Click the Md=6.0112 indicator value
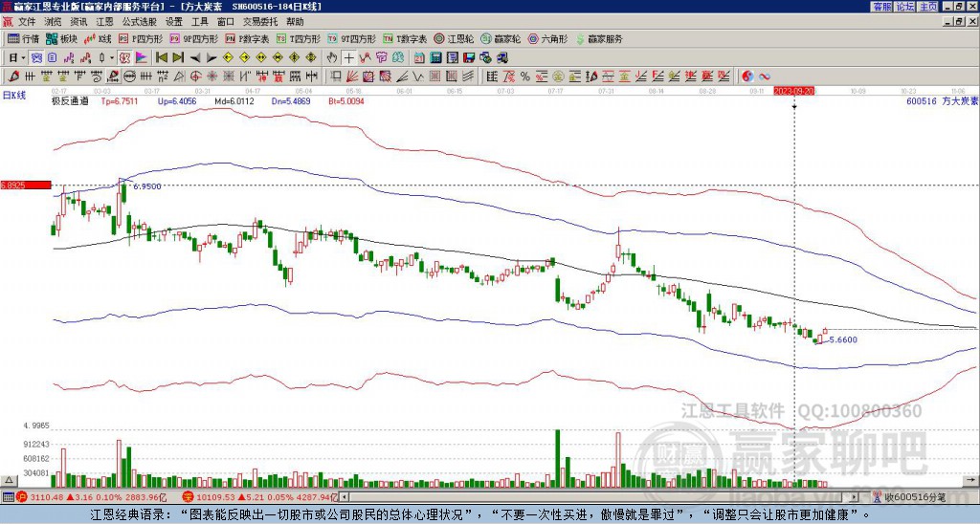This screenshot has width=980, height=524. (234, 100)
